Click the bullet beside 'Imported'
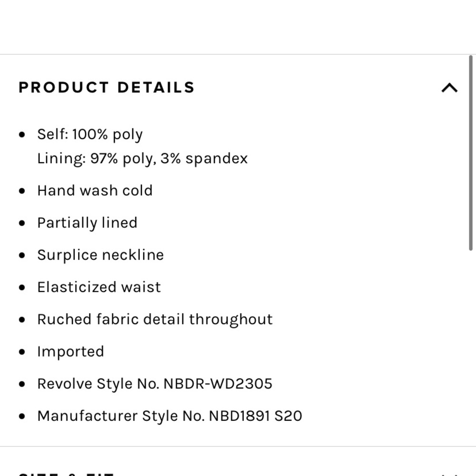476x476 pixels. [22, 352]
